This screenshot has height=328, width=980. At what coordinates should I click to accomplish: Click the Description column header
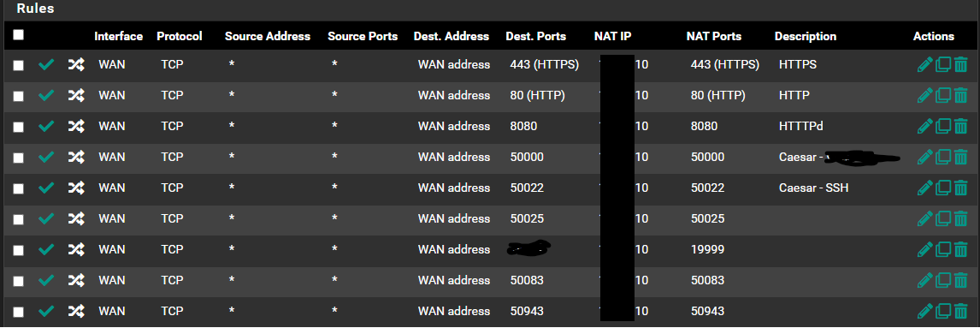click(805, 36)
